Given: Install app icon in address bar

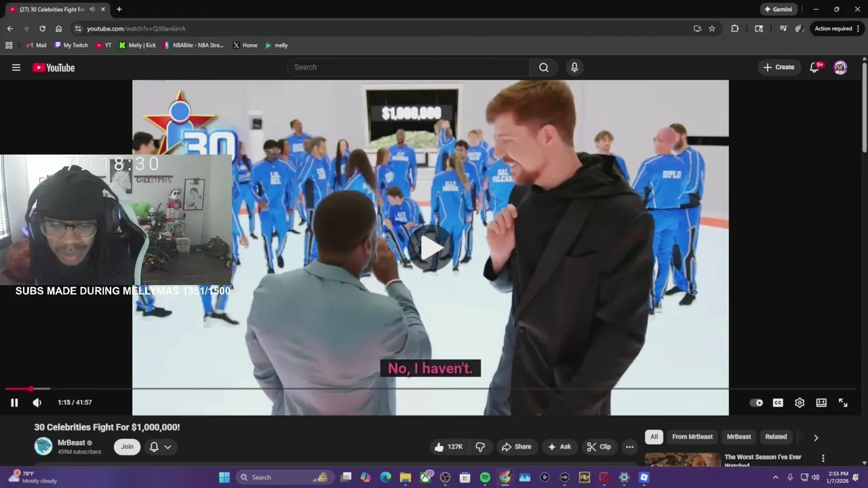Looking at the screenshot, I should (697, 28).
